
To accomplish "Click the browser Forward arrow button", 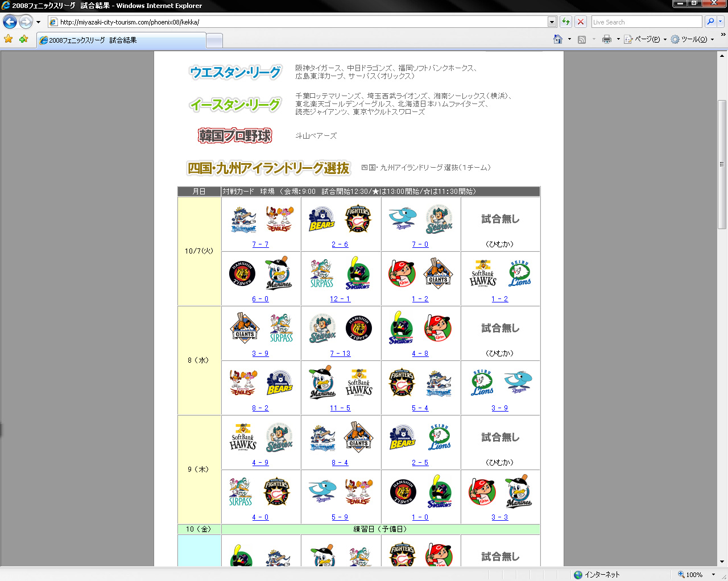I will 26,22.
